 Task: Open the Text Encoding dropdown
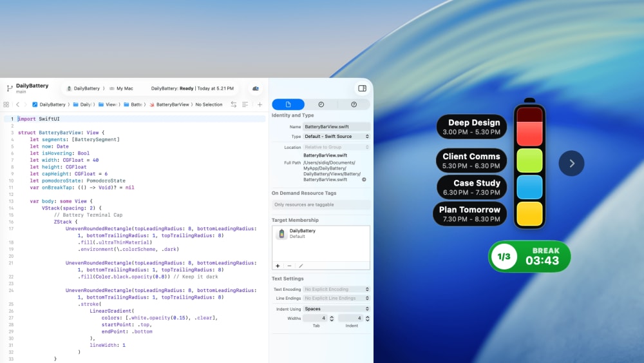pos(336,289)
